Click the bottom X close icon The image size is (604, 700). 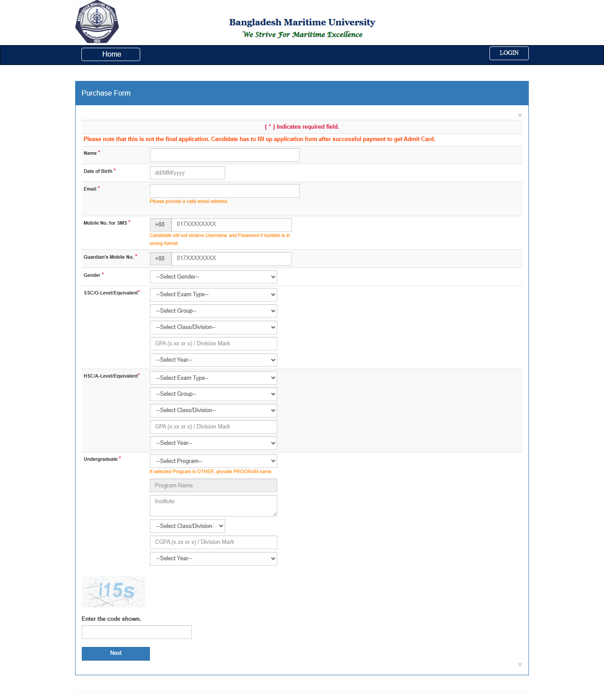coord(520,665)
